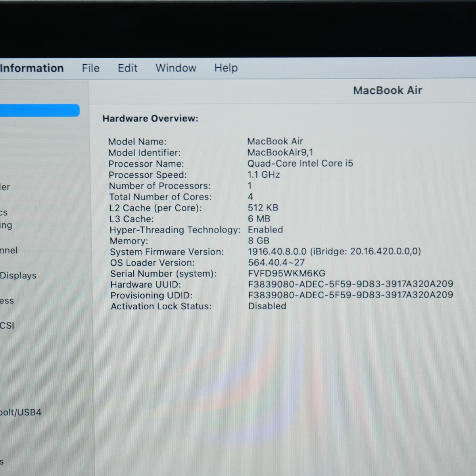Image resolution: width=476 pixels, height=476 pixels.
Task: Open the Help menu
Action: 226,68
